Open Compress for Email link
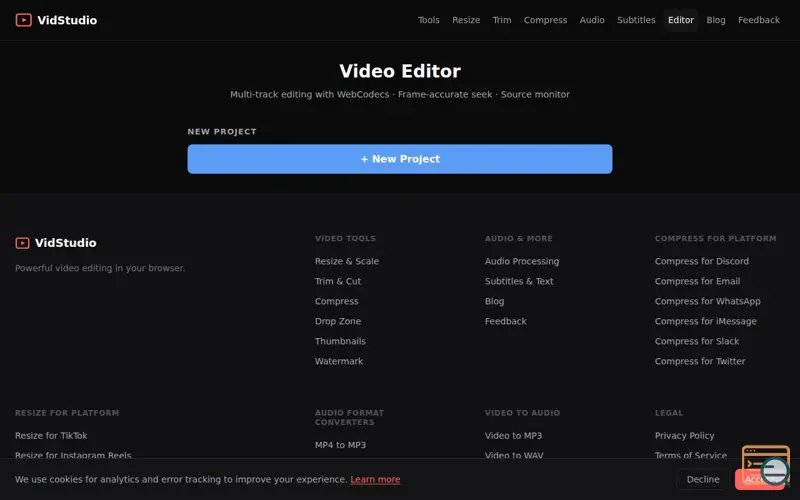Viewport: 800px width, 500px height. (x=697, y=281)
